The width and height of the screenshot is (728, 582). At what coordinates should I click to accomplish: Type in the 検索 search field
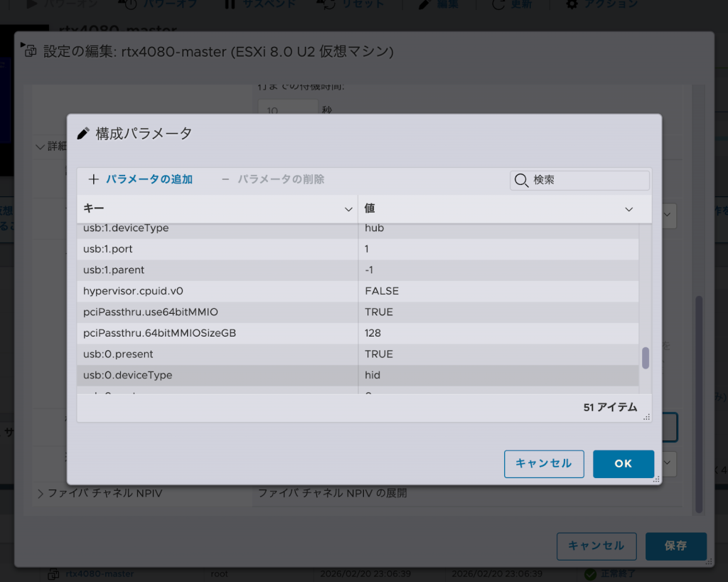pos(589,180)
